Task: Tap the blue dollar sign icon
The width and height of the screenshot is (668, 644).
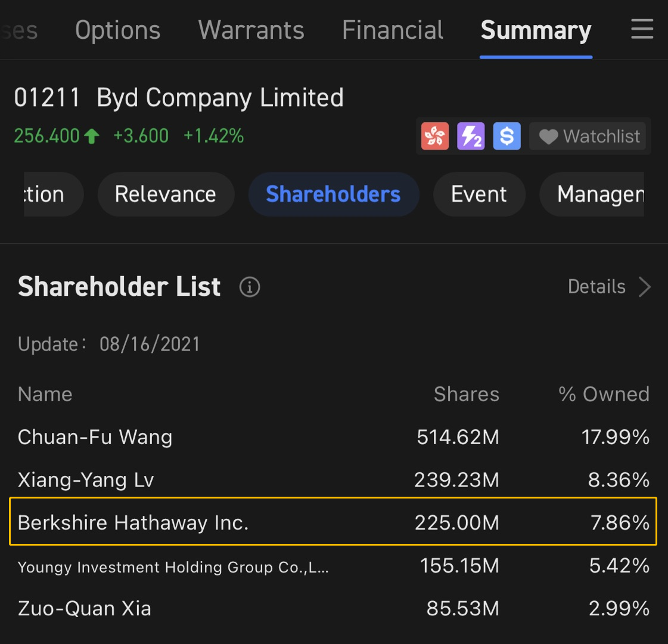Action: click(507, 136)
